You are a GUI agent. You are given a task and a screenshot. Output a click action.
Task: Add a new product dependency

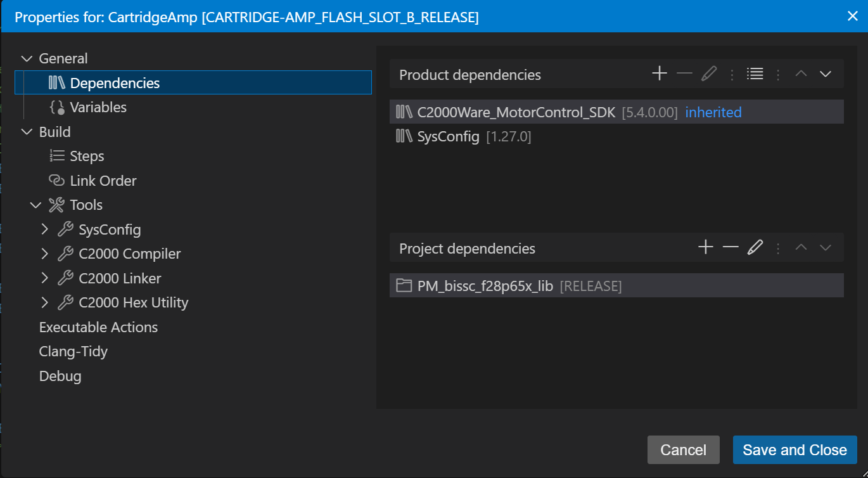coord(660,74)
